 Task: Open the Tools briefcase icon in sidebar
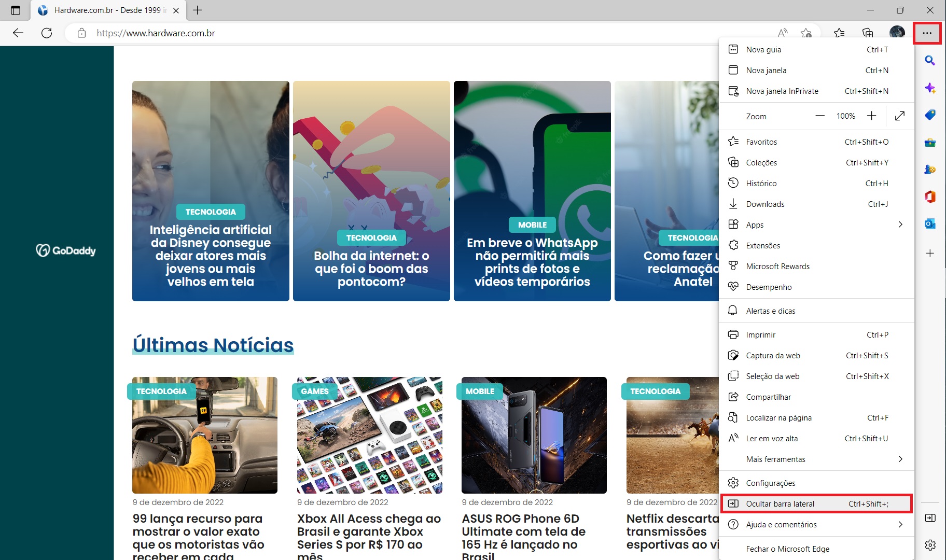coord(930,143)
